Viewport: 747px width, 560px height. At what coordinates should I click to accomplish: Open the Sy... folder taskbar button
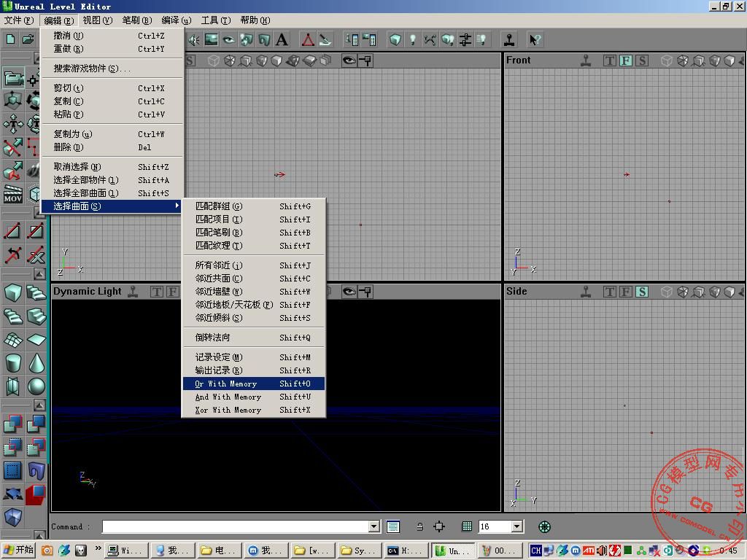tap(360, 551)
